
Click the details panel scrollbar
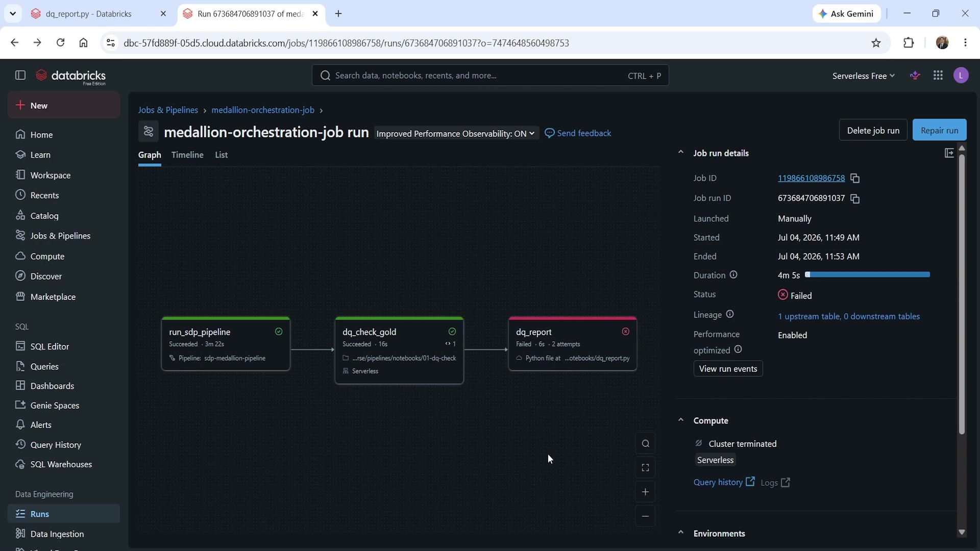coord(962,293)
